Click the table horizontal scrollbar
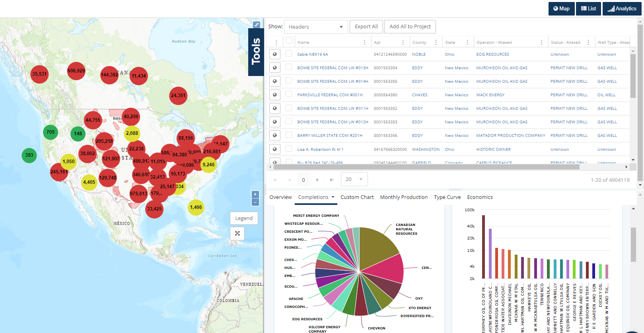 coord(426,167)
